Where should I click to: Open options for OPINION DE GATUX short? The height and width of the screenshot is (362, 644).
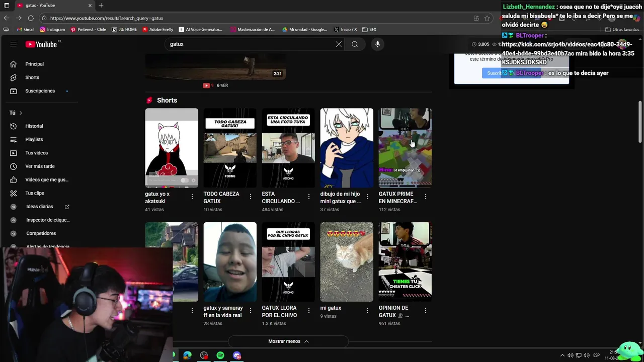tap(426, 311)
